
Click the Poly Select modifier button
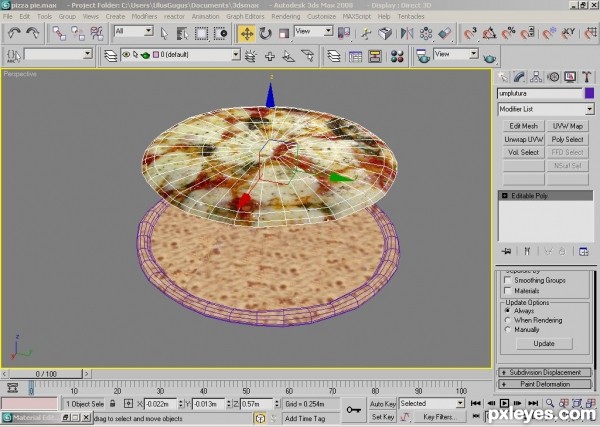[x=567, y=139]
